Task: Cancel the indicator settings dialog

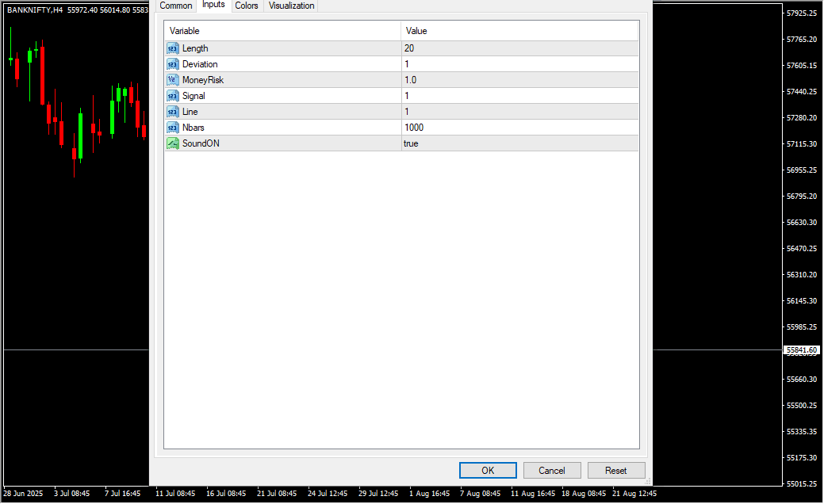Action: pyautogui.click(x=552, y=471)
